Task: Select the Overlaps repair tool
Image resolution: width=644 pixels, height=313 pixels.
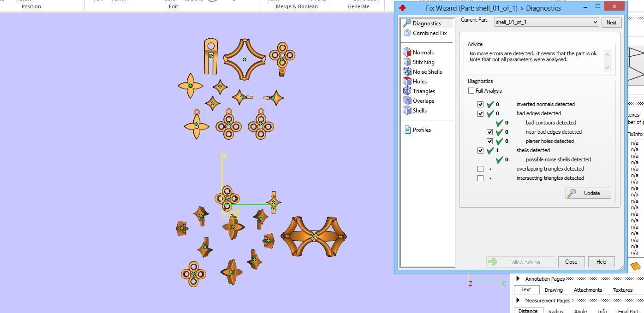Action: pos(418,100)
